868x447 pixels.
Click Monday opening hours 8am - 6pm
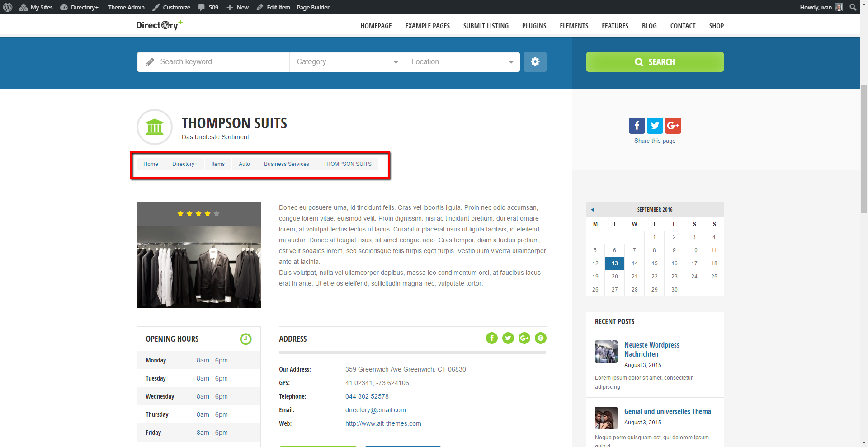[x=212, y=360]
